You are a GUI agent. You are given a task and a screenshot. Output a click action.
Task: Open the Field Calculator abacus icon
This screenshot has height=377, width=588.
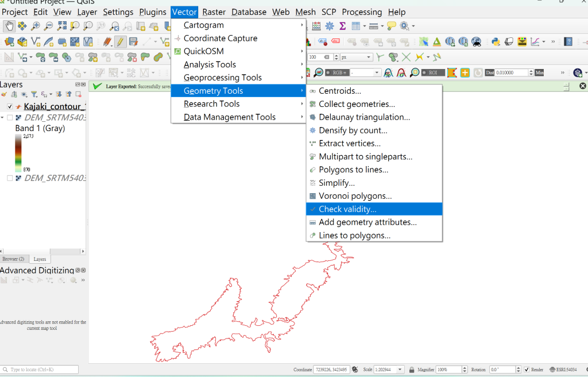pos(316,26)
